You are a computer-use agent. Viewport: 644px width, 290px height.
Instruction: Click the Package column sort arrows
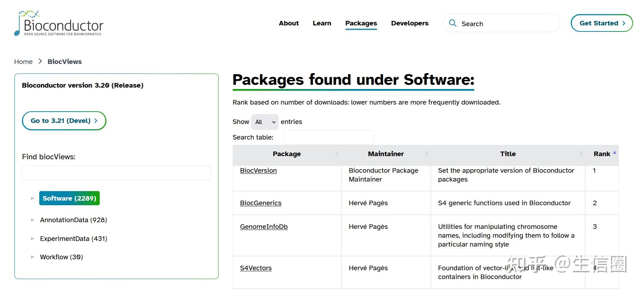(337, 154)
